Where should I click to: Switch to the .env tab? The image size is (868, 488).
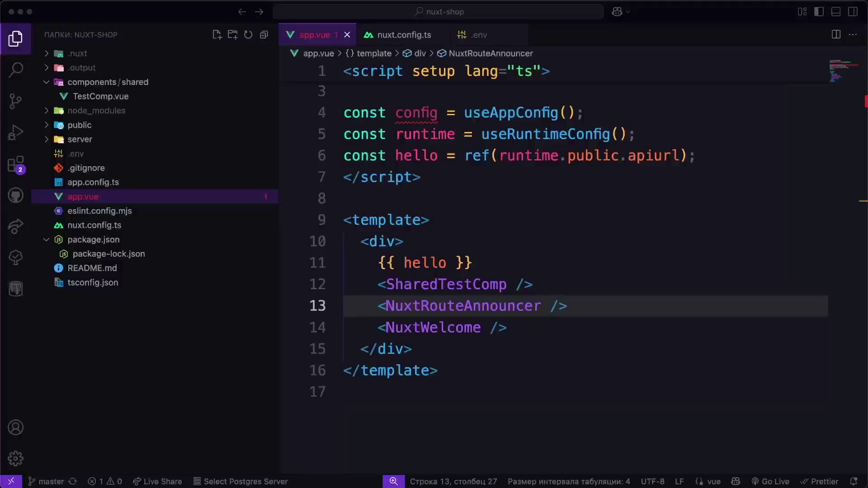478,35
